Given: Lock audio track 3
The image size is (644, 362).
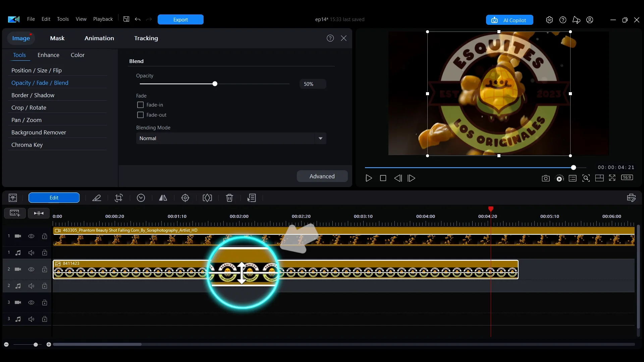Looking at the screenshot, I should point(45,319).
